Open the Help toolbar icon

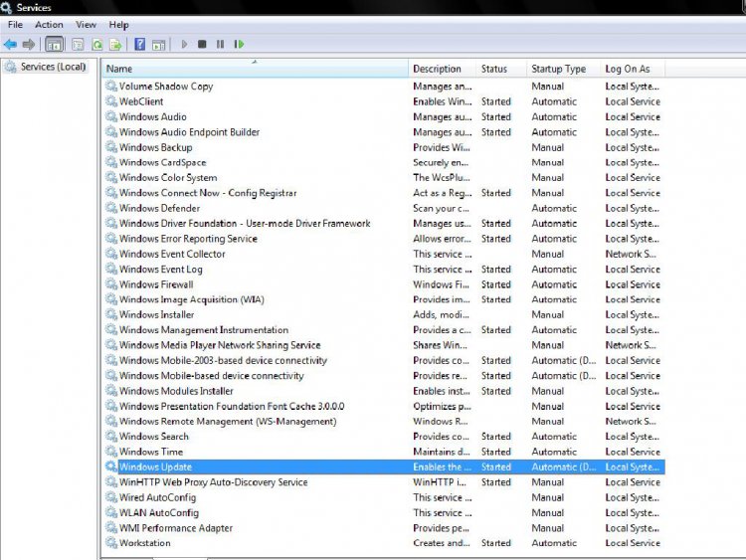(140, 44)
